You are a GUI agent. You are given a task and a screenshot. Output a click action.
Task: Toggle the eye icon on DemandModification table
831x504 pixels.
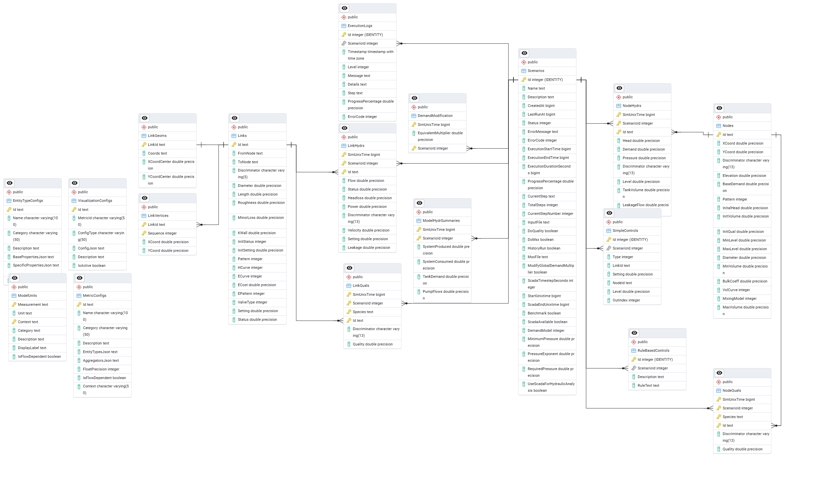[x=415, y=98]
